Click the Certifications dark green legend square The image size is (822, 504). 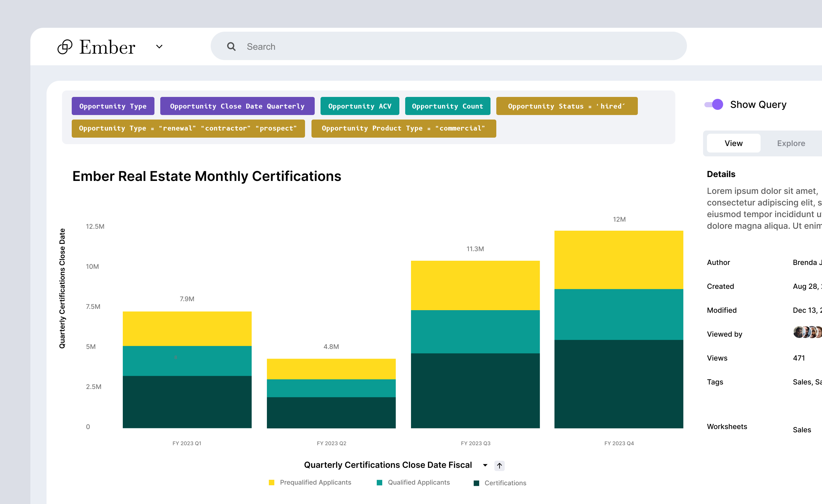point(476,483)
